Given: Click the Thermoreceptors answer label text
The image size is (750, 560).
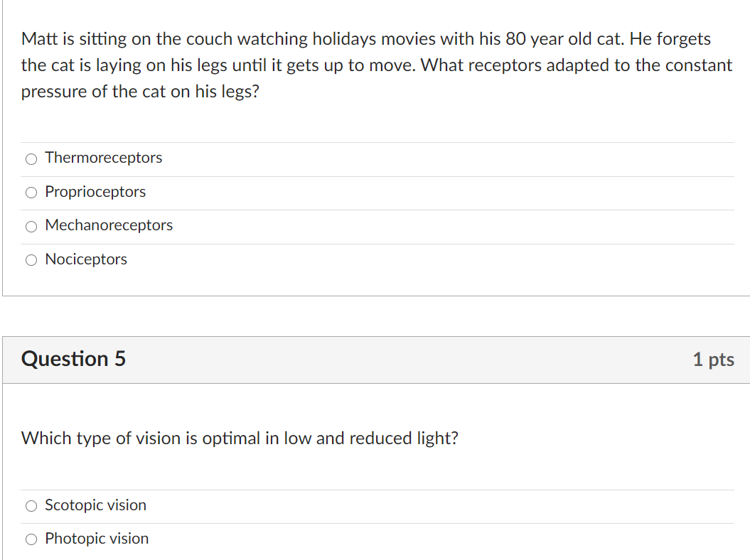Looking at the screenshot, I should pyautogui.click(x=103, y=158).
